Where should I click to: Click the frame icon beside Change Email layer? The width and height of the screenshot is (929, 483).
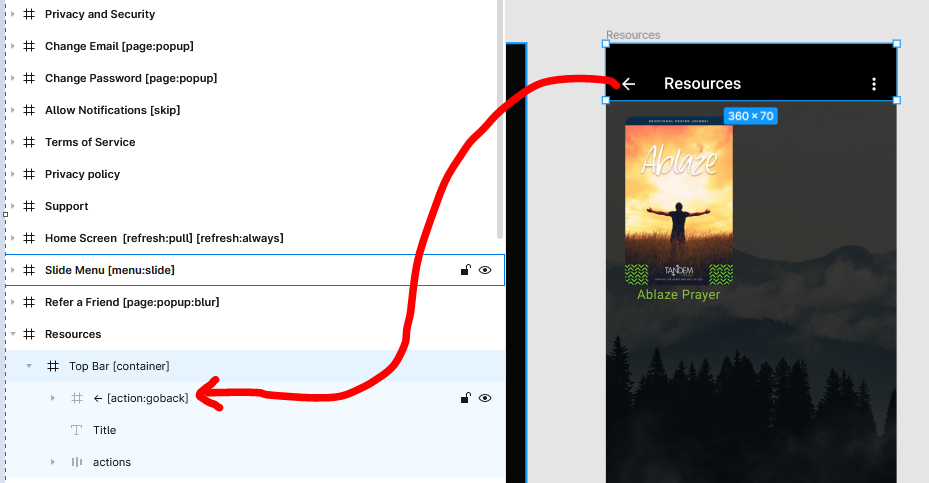pyautogui.click(x=29, y=46)
